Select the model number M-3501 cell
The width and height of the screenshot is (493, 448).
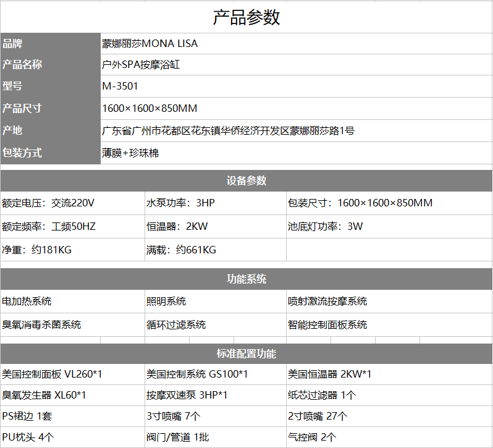[120, 87]
